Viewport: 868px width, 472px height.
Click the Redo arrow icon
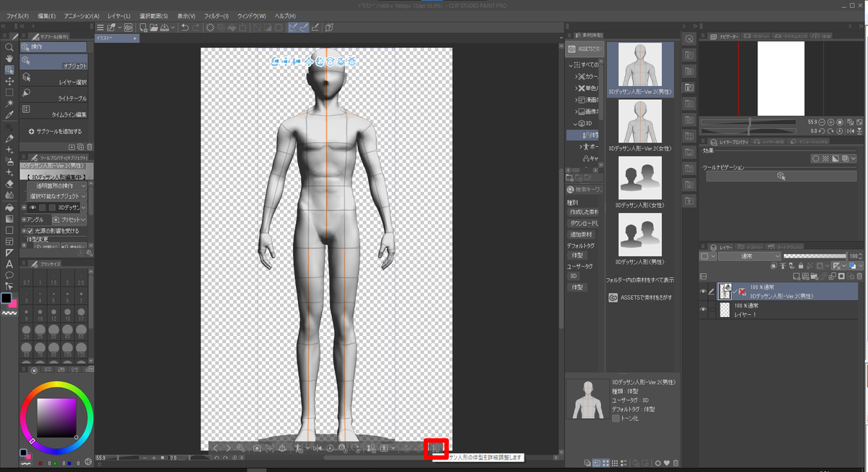click(x=197, y=28)
